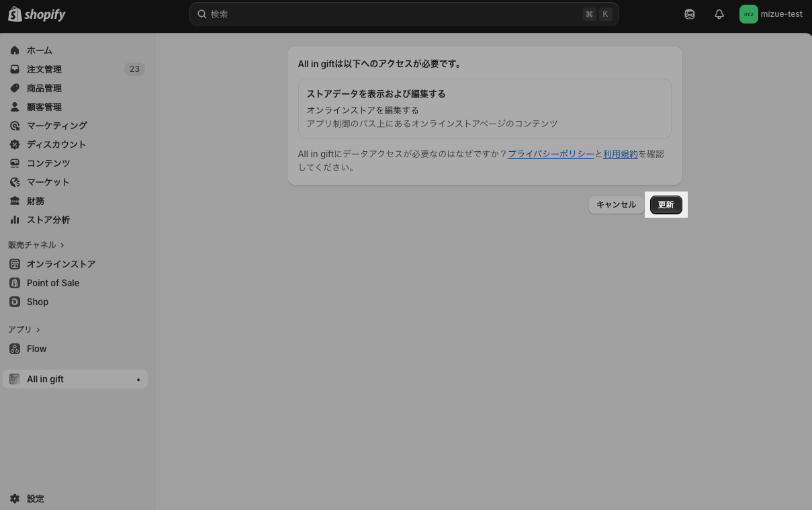Viewport: 812px width, 510px height.
Task: Click the 顧客管理 person icon
Action: click(15, 107)
